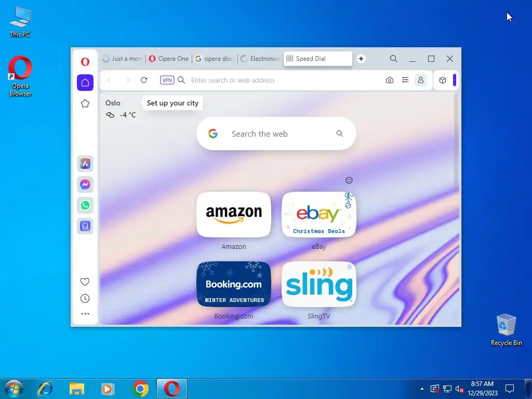
Task: Switch to the 'opera disc' Google tab
Action: pos(215,59)
